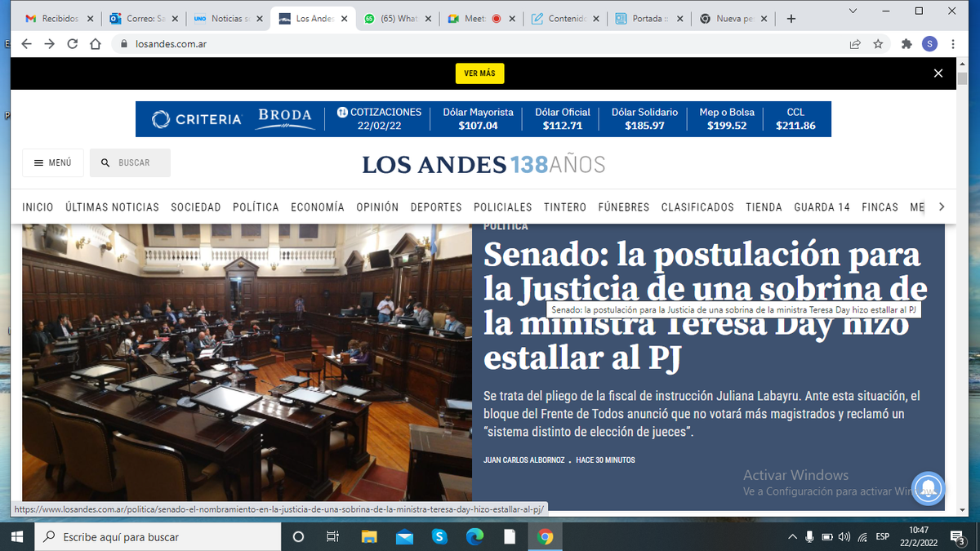Open the Chrome tab search dropdown
The height and width of the screenshot is (551, 980).
point(853,11)
